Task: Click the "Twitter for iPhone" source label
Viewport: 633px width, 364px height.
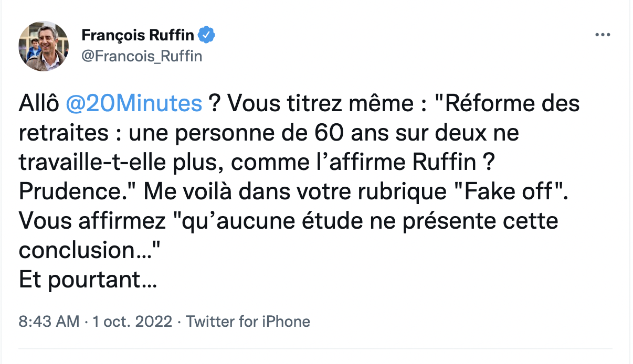Action: pyautogui.click(x=248, y=321)
